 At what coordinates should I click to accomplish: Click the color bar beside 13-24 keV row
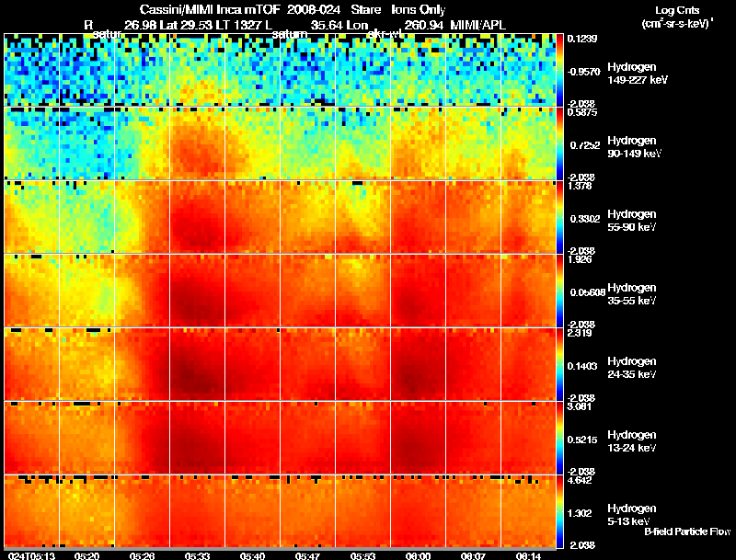pyautogui.click(x=560, y=438)
